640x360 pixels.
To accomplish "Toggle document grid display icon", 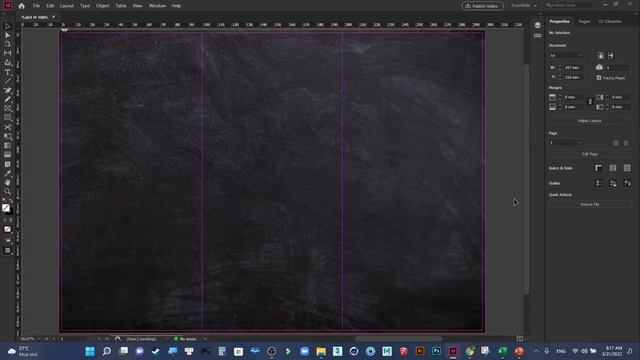I will pyautogui.click(x=627, y=168).
